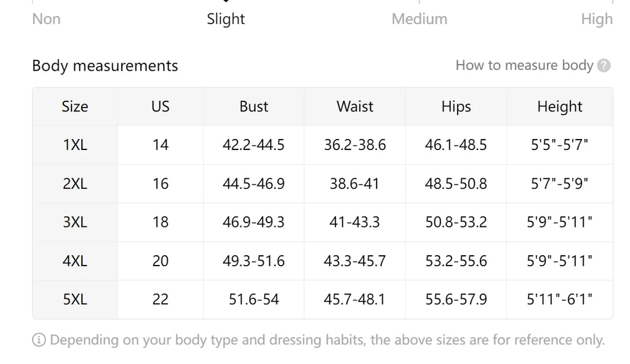Click the Body measurements heading
630x364 pixels.
click(x=105, y=65)
